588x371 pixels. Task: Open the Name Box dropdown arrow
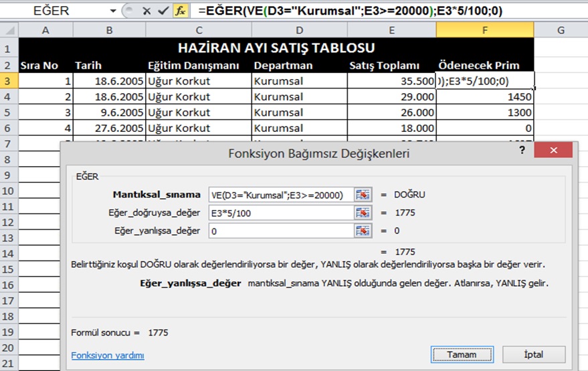pyautogui.click(x=113, y=11)
